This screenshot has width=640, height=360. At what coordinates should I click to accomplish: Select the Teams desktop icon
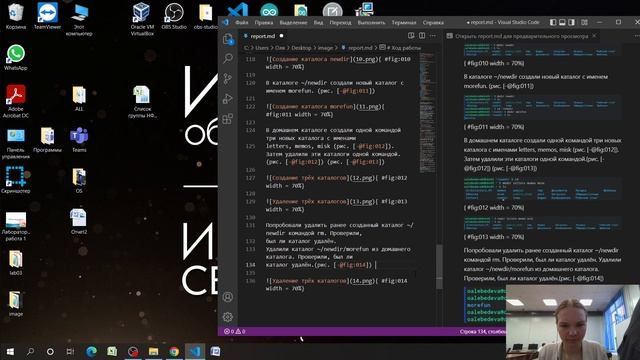79,140
